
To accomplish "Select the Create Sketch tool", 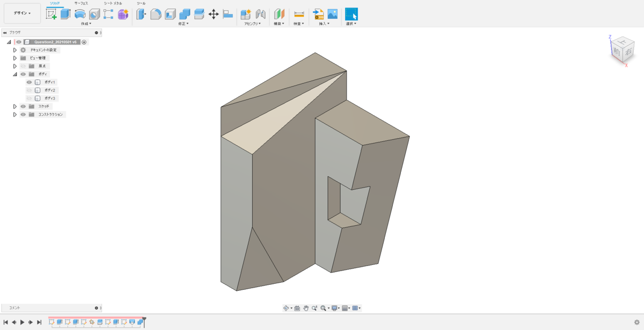I will click(52, 14).
